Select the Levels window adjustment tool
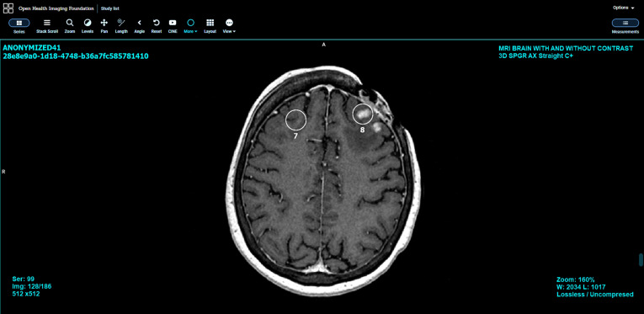 pyautogui.click(x=88, y=26)
